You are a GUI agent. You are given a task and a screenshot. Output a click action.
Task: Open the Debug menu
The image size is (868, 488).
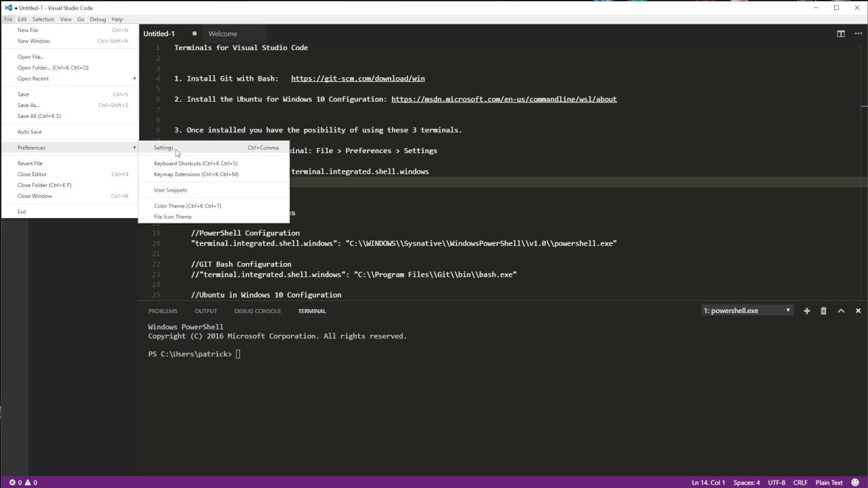[x=98, y=20]
